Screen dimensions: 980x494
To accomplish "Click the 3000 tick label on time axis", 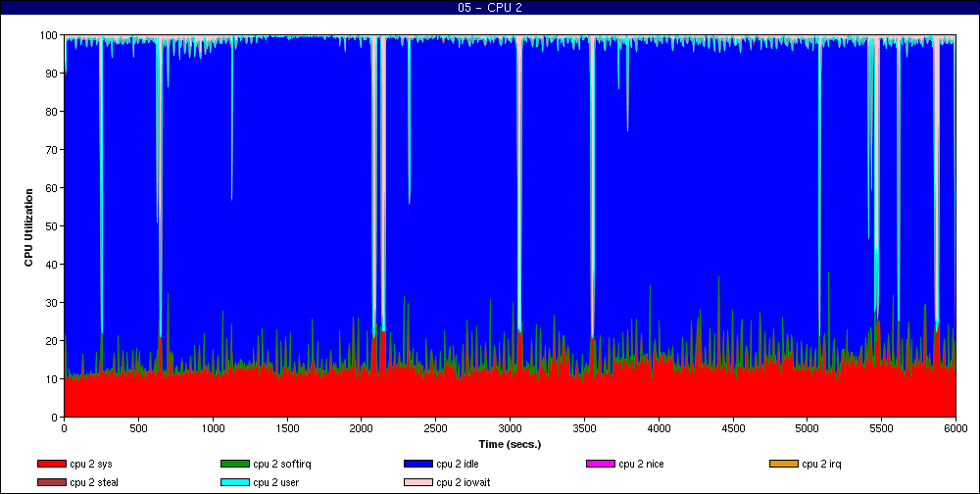I will 510,429.
